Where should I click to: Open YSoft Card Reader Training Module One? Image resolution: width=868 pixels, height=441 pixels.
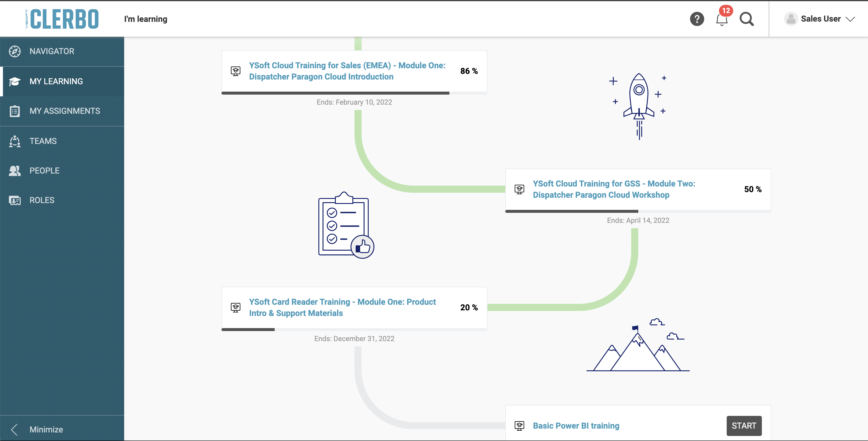[x=342, y=308]
